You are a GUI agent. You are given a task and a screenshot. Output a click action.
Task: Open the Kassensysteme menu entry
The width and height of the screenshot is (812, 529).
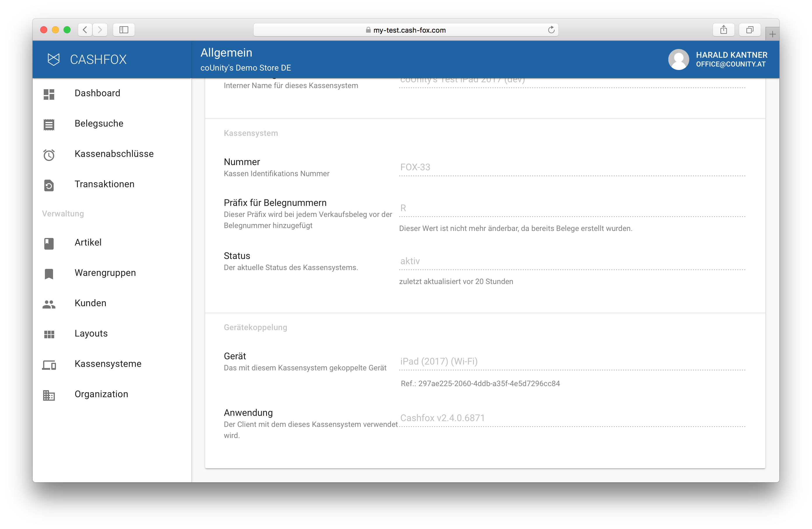click(108, 364)
